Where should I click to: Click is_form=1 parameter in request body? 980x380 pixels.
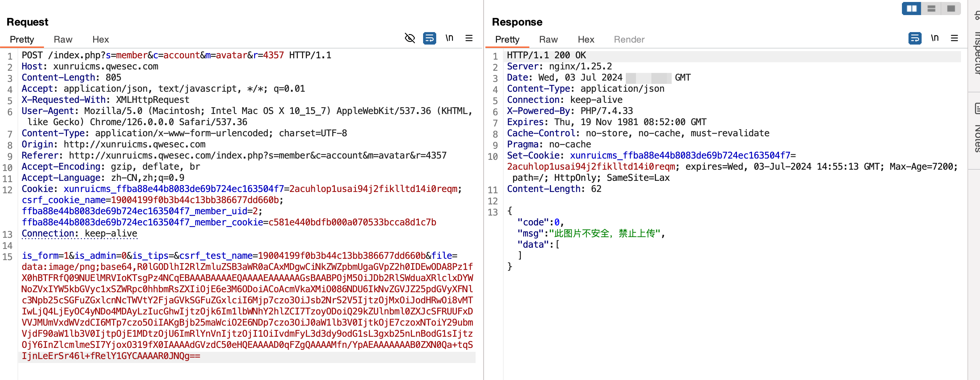45,256
